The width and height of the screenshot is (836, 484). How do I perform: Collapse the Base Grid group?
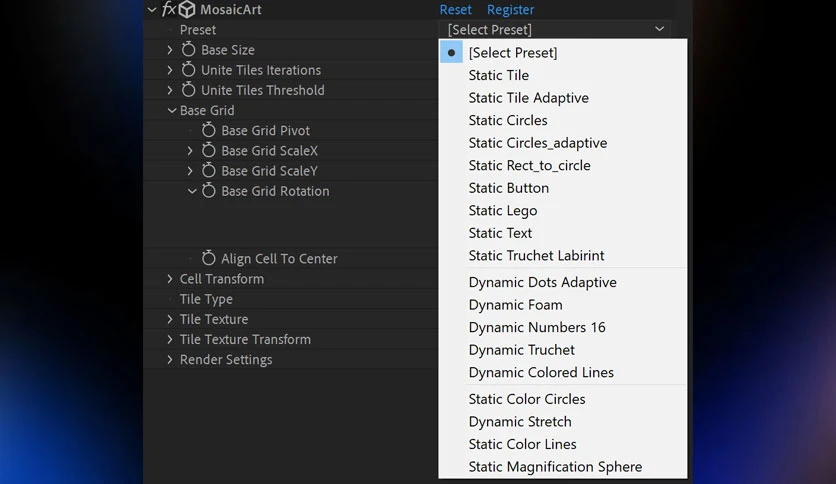point(172,110)
